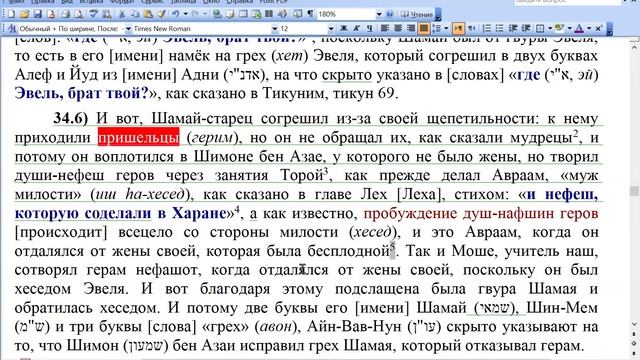Screen dimensions: 640x360
Task: Apply the highlighter to the selection
Action: [x=559, y=28]
